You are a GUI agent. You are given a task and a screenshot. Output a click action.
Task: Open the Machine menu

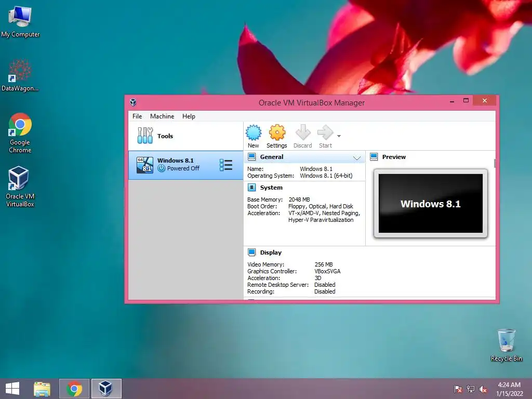[x=162, y=116]
